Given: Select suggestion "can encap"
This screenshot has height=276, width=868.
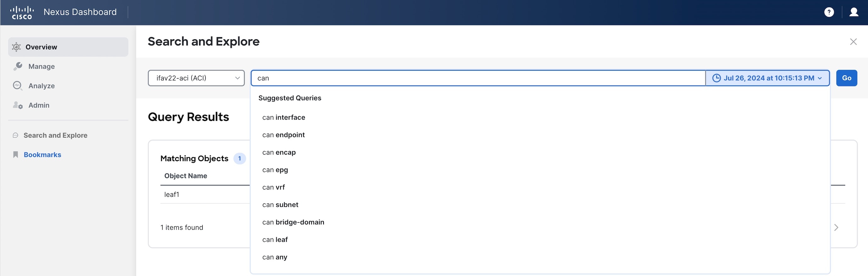Looking at the screenshot, I should (279, 152).
